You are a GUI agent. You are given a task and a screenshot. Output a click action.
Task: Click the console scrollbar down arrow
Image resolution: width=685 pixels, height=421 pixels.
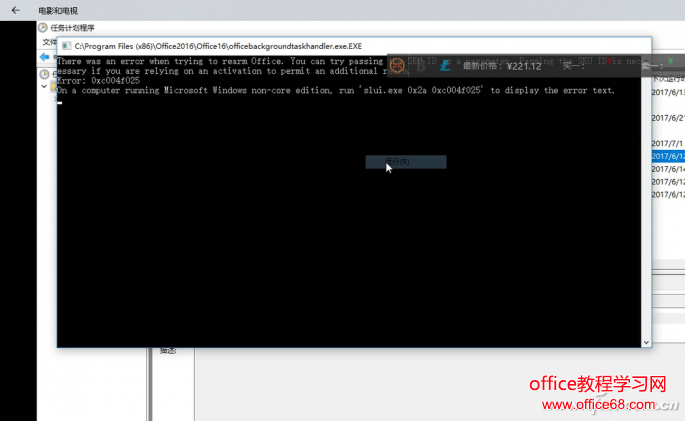pos(646,342)
